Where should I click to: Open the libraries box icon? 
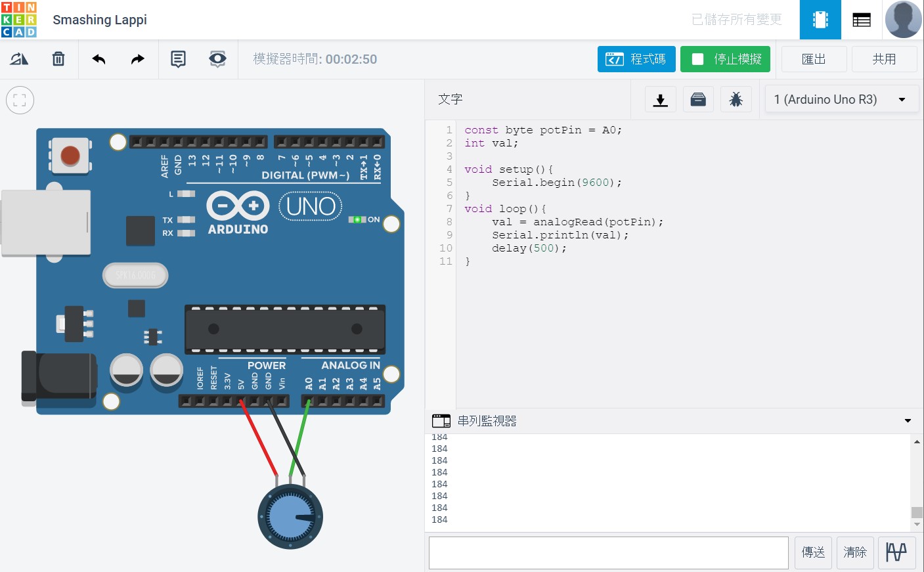tap(698, 100)
